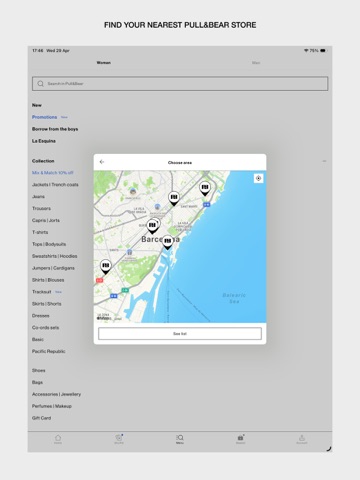Switch to the Woman tab
Image resolution: width=360 pixels, height=480 pixels.
coord(104,63)
